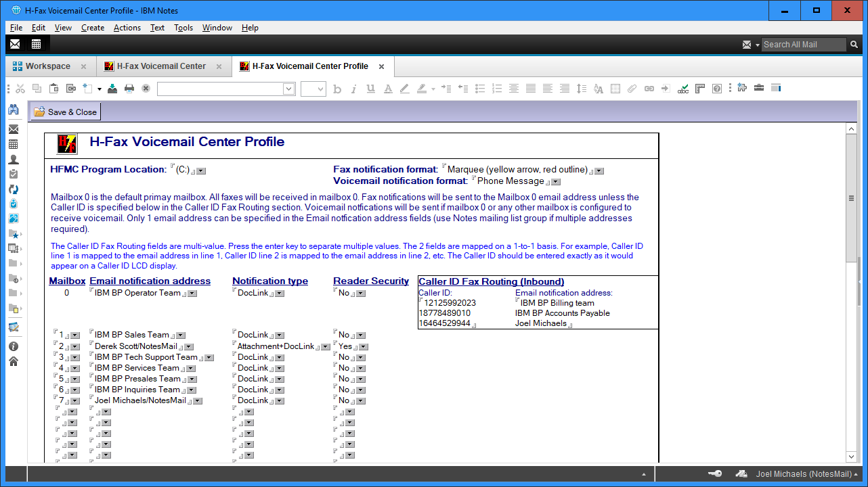Open notification type dropdown for Derek Scott
868x487 pixels.
(x=326, y=347)
